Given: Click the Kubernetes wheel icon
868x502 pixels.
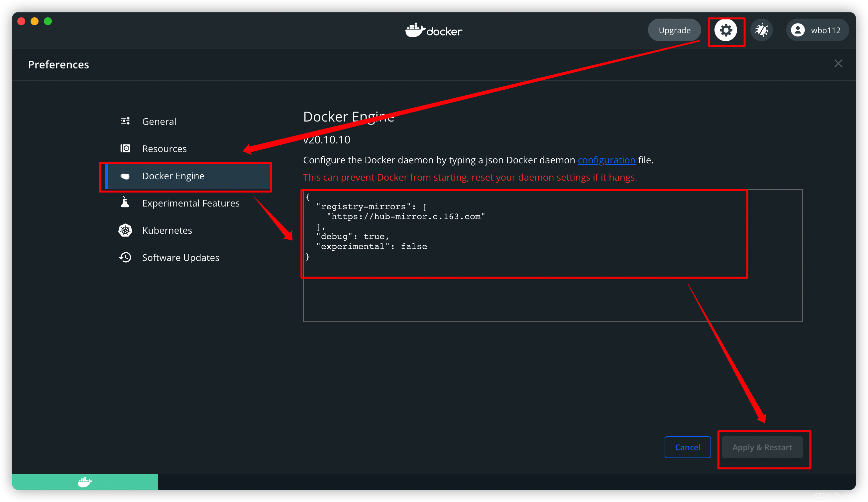Looking at the screenshot, I should click(x=125, y=230).
